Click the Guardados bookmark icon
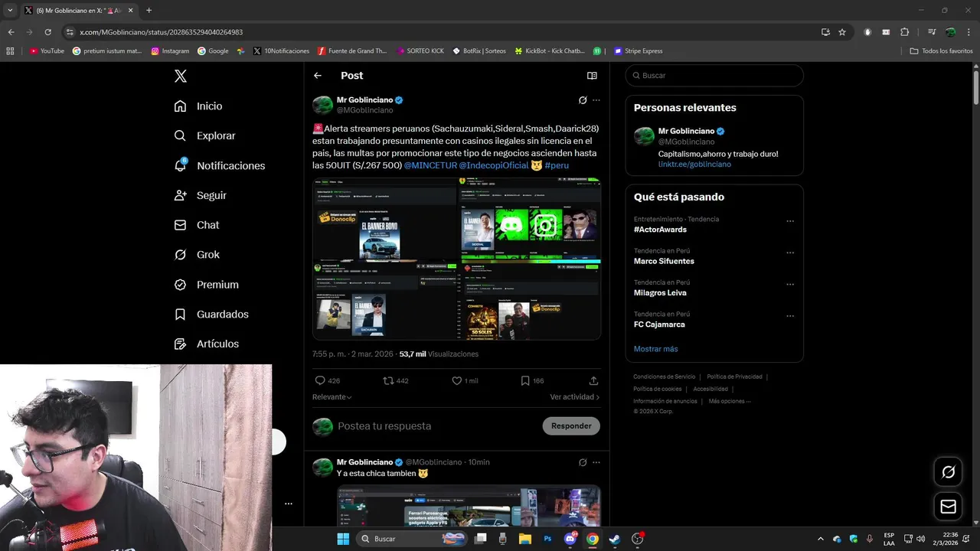980x551 pixels. [x=180, y=315]
